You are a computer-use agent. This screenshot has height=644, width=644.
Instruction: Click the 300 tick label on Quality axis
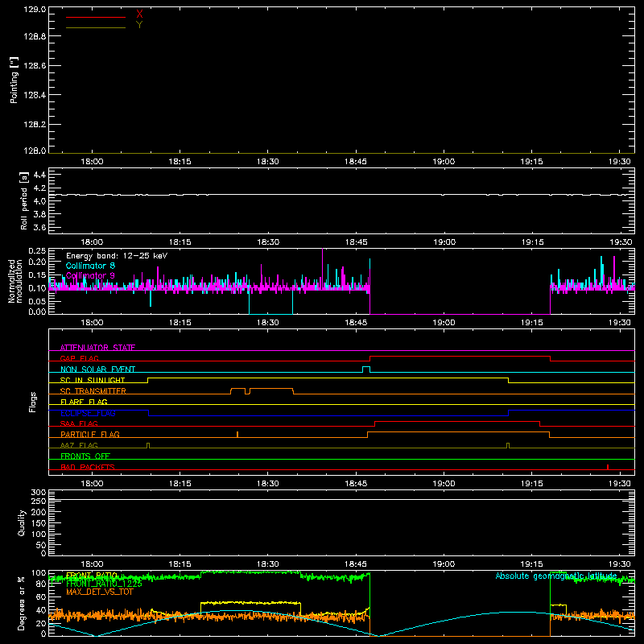click(x=39, y=493)
